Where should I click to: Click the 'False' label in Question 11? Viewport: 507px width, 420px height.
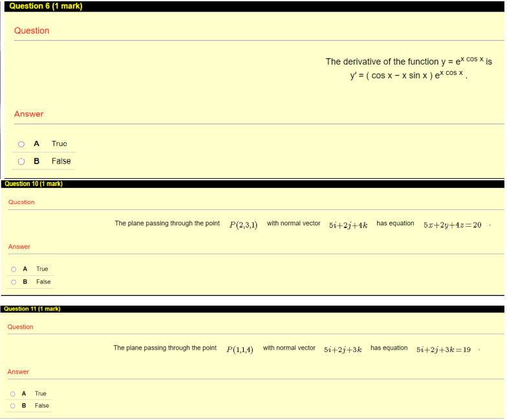coord(42,406)
